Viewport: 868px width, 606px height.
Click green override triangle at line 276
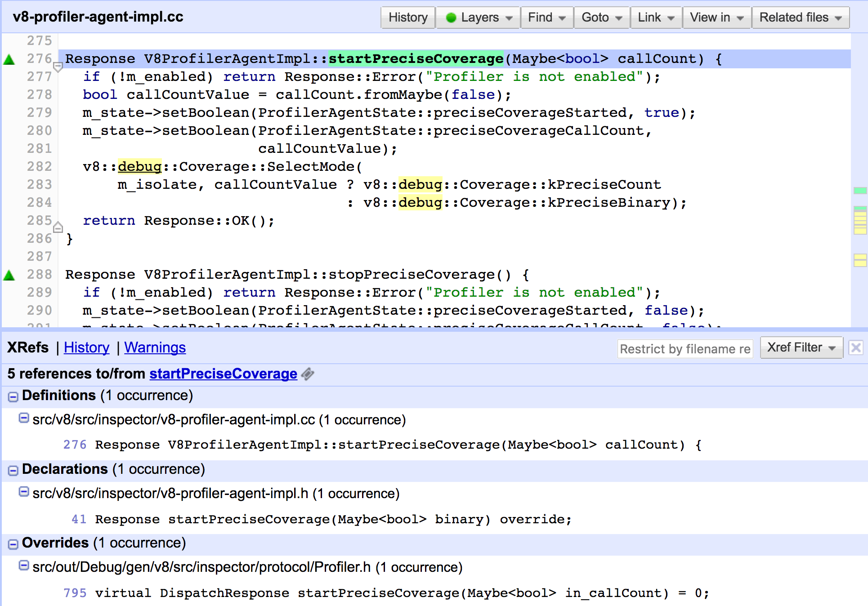click(9, 59)
